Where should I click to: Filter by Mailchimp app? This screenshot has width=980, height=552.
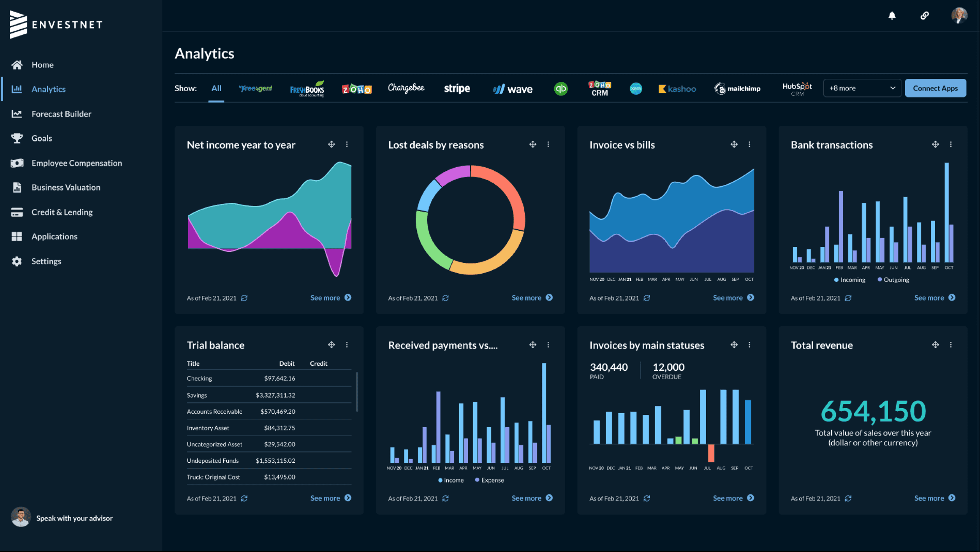click(737, 89)
